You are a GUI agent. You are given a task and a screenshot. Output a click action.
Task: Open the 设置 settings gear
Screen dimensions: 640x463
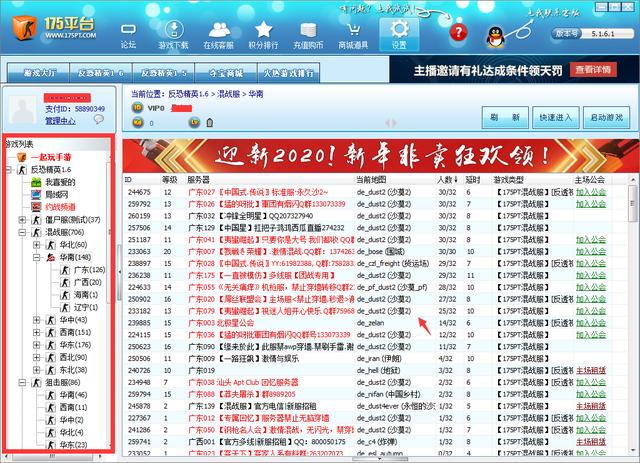[x=399, y=35]
